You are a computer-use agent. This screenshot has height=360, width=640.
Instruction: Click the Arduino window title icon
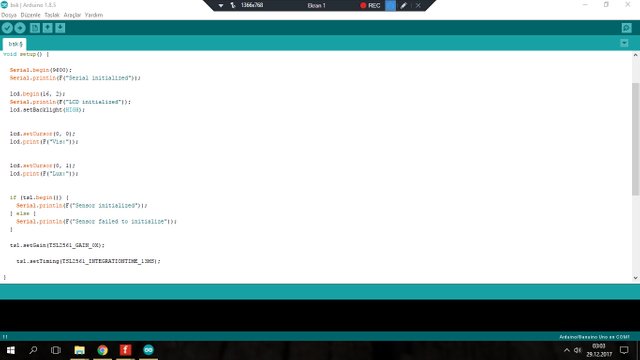pos(4,5)
